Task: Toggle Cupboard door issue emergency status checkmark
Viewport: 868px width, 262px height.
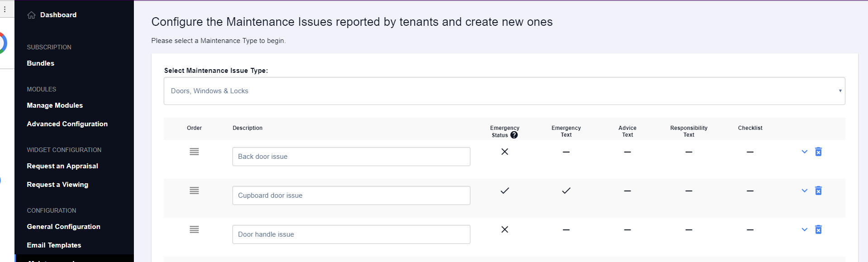Action: [505, 191]
